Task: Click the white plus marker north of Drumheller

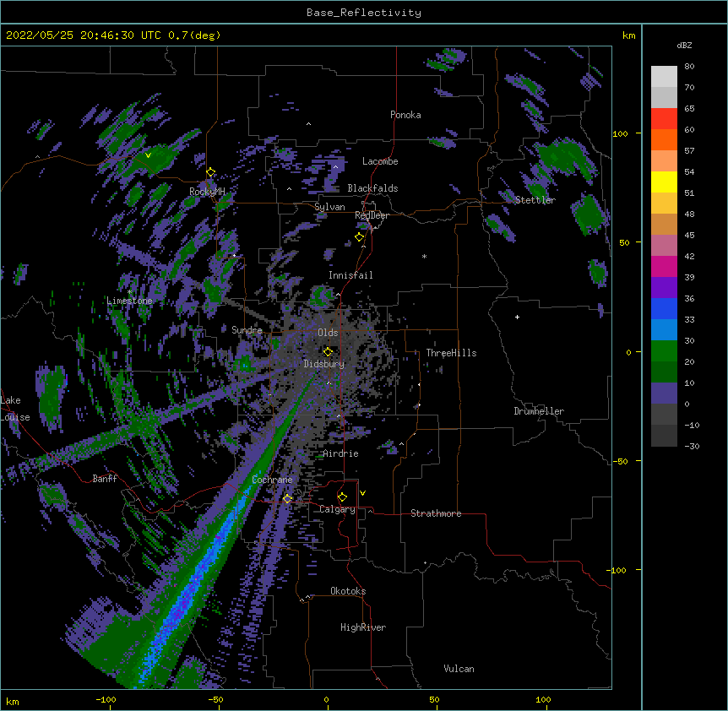Action: tap(517, 317)
